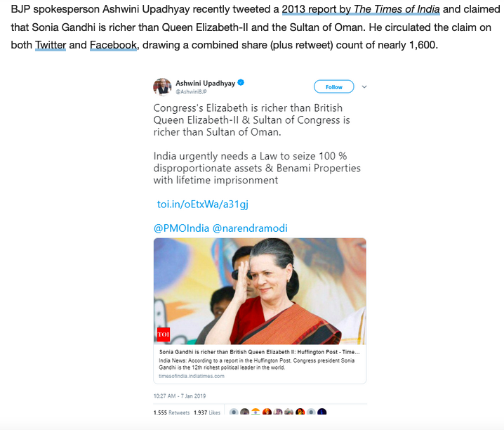This screenshot has height=430, width=504.
Task: Open Ashwini Upadhyay's profile picture
Action: pos(162,86)
